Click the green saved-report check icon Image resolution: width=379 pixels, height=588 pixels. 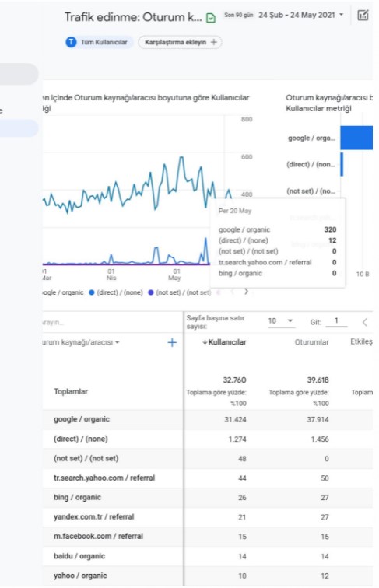211,18
